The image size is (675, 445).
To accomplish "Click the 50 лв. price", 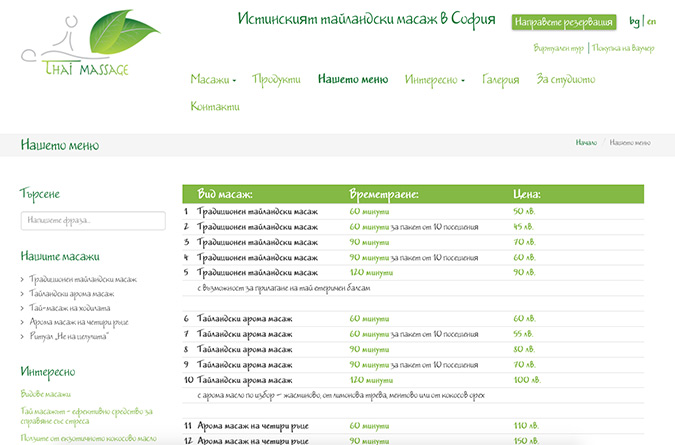I will pos(524,212).
